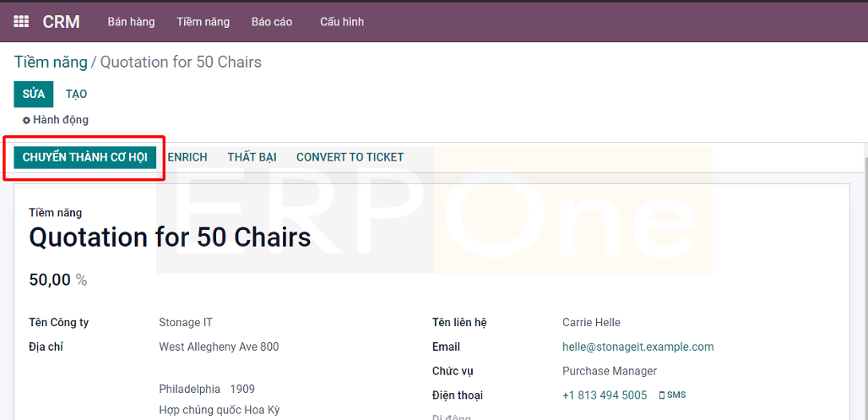
Task: Click the CRM app title
Action: pos(62,22)
